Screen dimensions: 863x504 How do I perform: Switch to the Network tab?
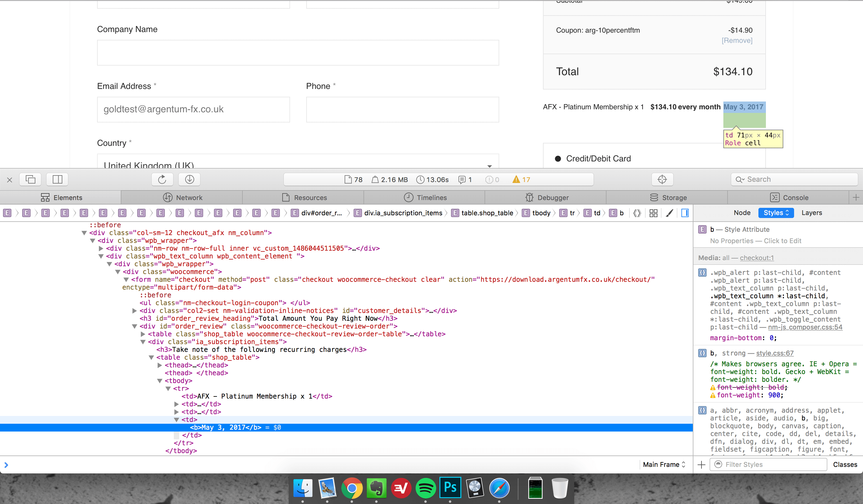182,197
